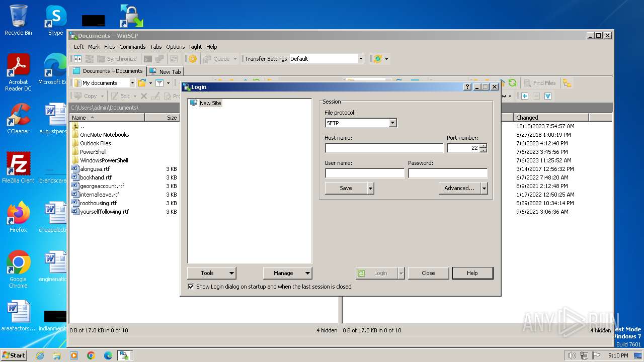Toggle Show Login dialog on startup checkbox

tap(191, 287)
